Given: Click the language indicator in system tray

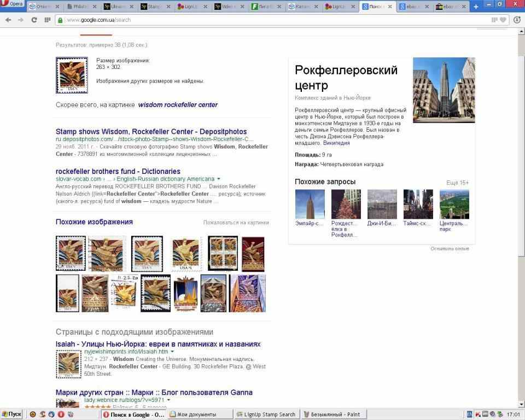Looking at the screenshot, I should point(470,415).
